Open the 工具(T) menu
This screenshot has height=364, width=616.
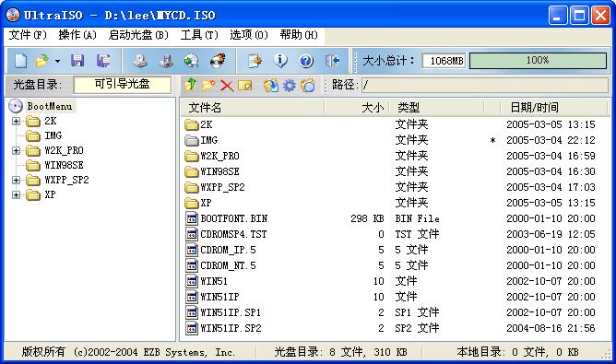199,35
